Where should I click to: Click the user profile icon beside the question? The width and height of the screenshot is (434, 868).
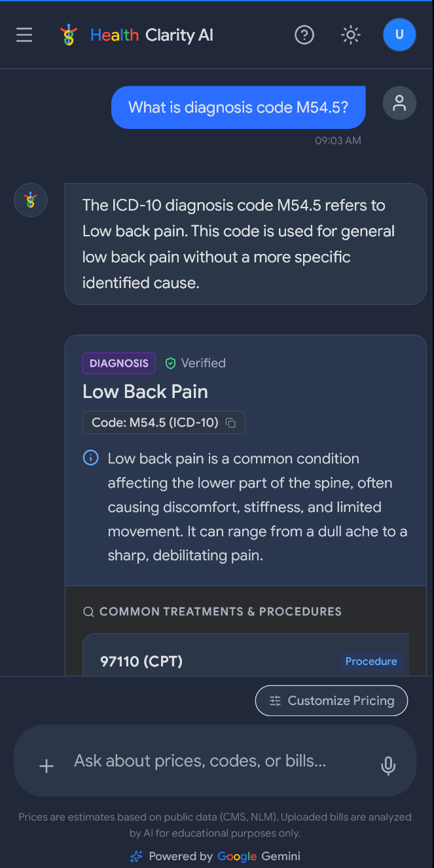click(399, 103)
